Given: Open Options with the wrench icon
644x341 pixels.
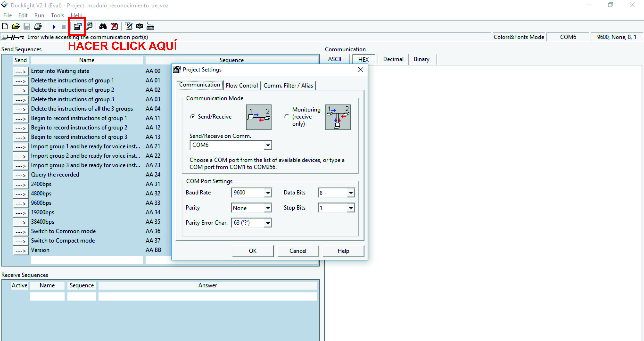Looking at the screenshot, I should (89, 26).
